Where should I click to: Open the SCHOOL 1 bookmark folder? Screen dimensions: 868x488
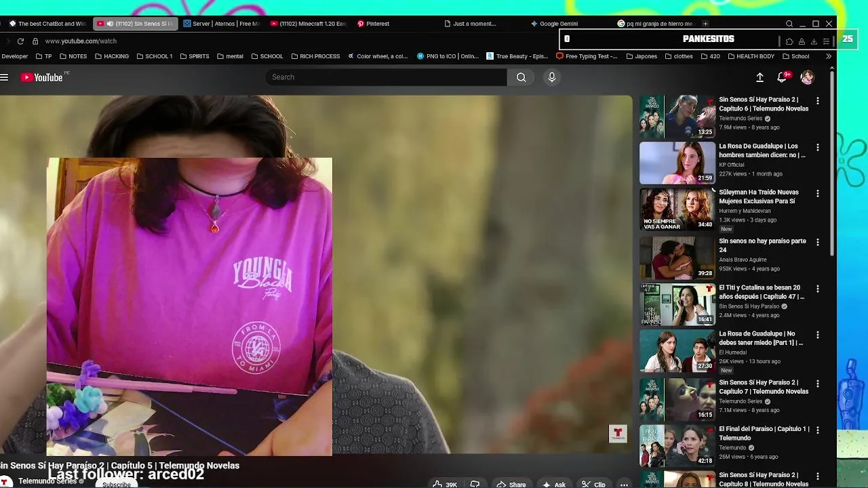point(155,56)
